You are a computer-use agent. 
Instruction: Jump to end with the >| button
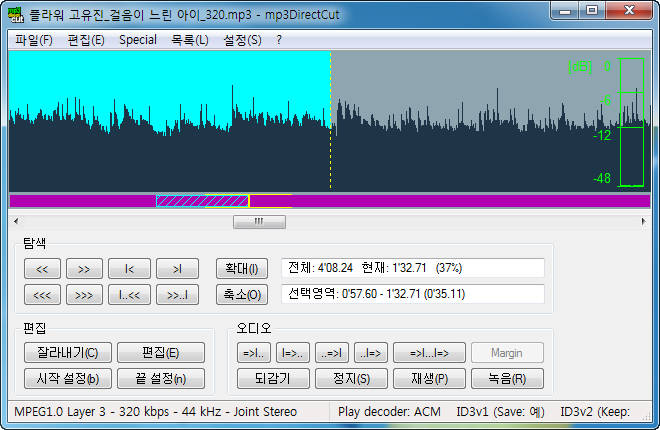(177, 269)
